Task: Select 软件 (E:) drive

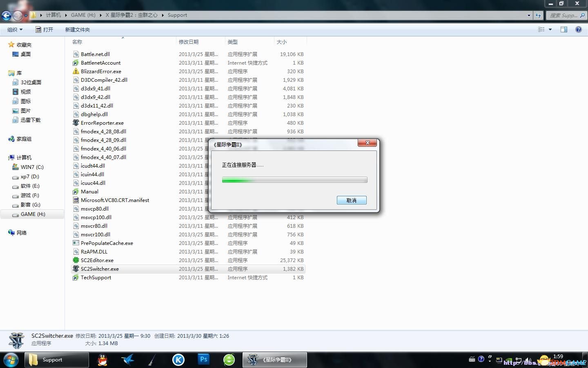Action: (30, 186)
